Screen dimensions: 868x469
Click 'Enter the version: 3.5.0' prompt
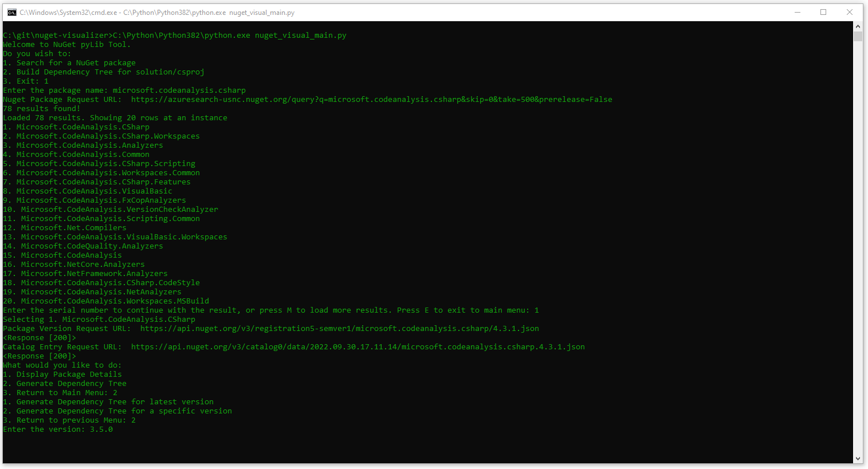click(x=58, y=429)
